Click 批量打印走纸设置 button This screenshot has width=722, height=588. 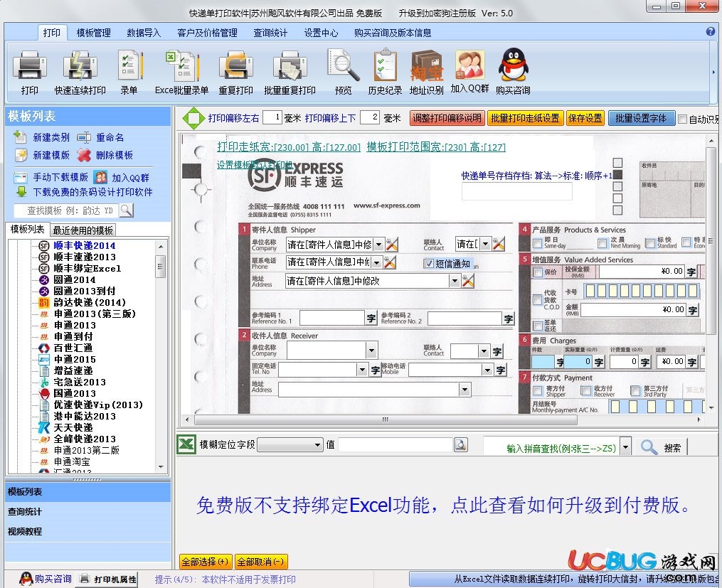(525, 118)
